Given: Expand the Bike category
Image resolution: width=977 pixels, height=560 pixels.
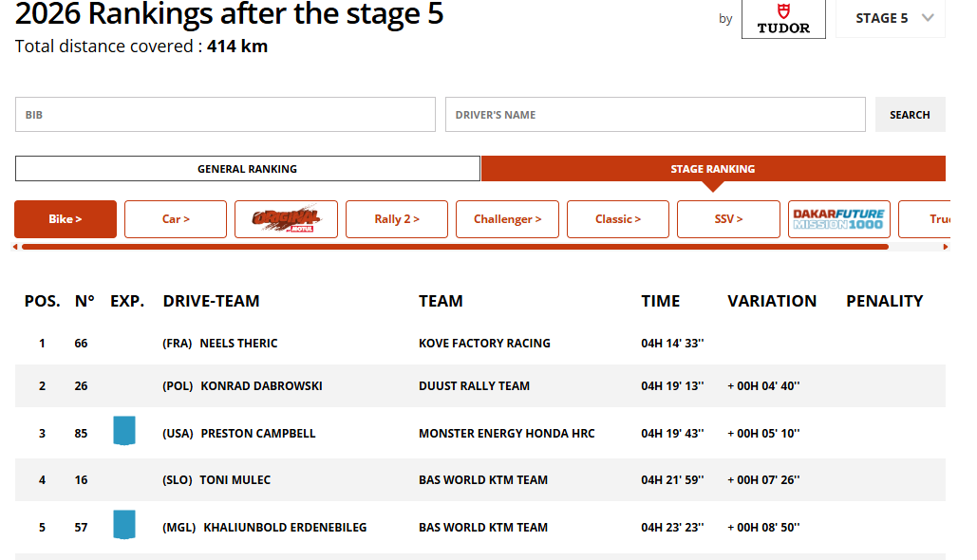Looking at the screenshot, I should 66,219.
